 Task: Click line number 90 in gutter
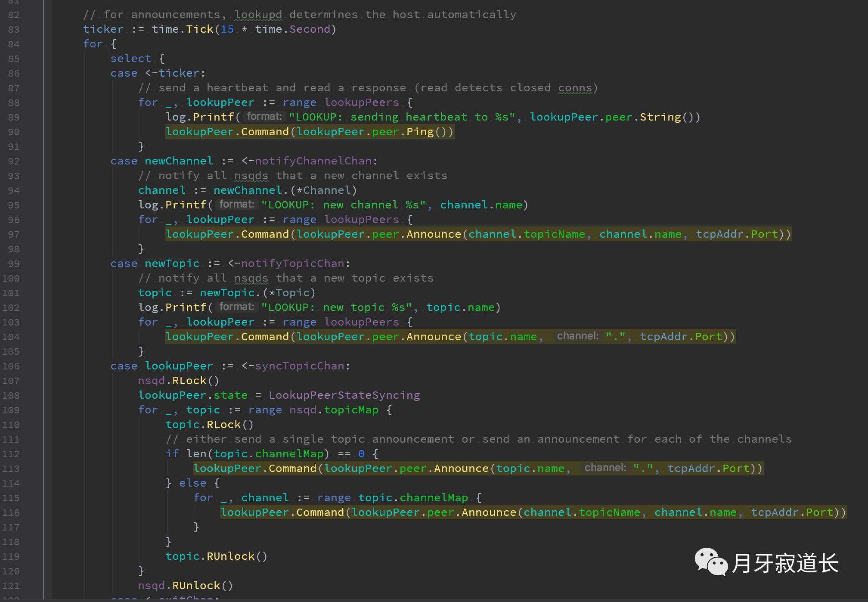[14, 132]
